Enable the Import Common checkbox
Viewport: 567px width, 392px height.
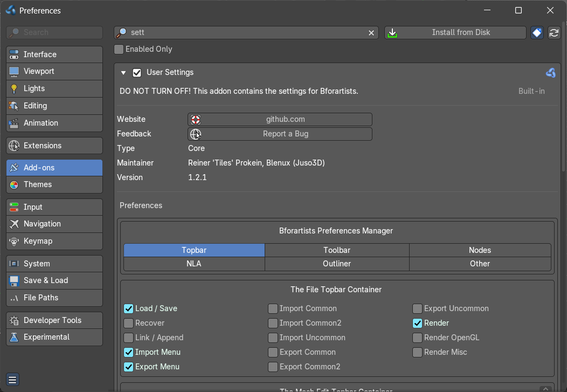[x=273, y=308]
